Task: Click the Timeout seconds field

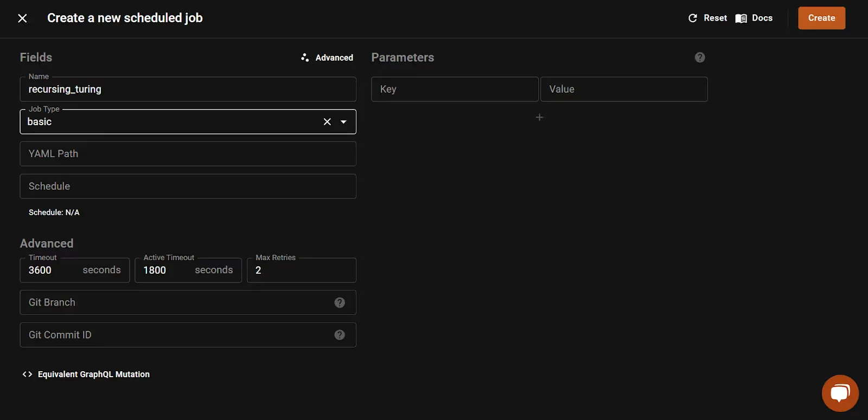Action: (x=75, y=270)
